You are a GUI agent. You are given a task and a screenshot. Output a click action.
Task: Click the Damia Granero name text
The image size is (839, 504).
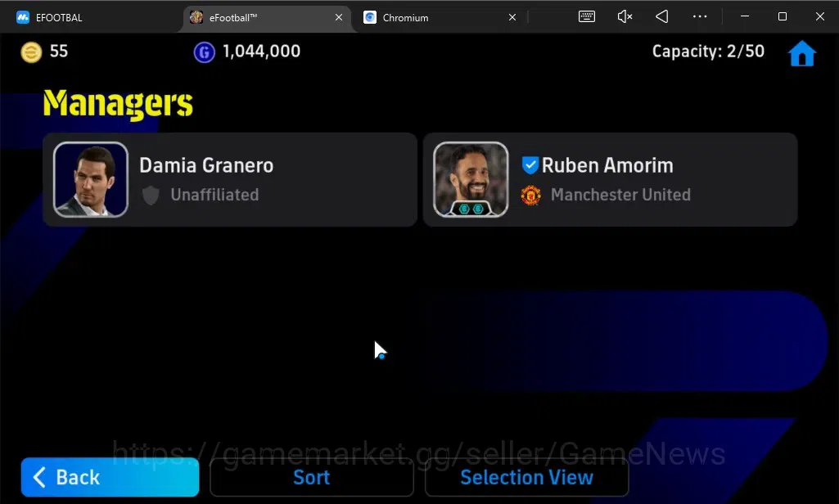[x=206, y=165]
